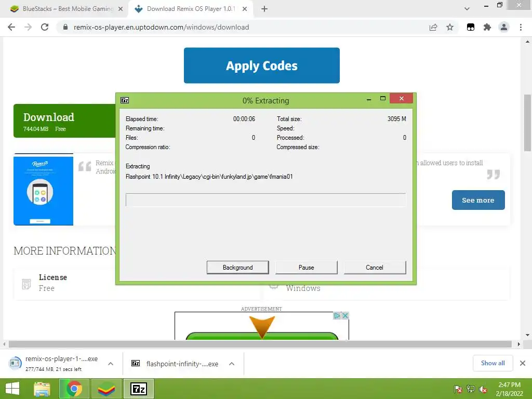Viewport: 532px width, 399px height.
Task: Open the Windows Start button
Action: [x=12, y=389]
